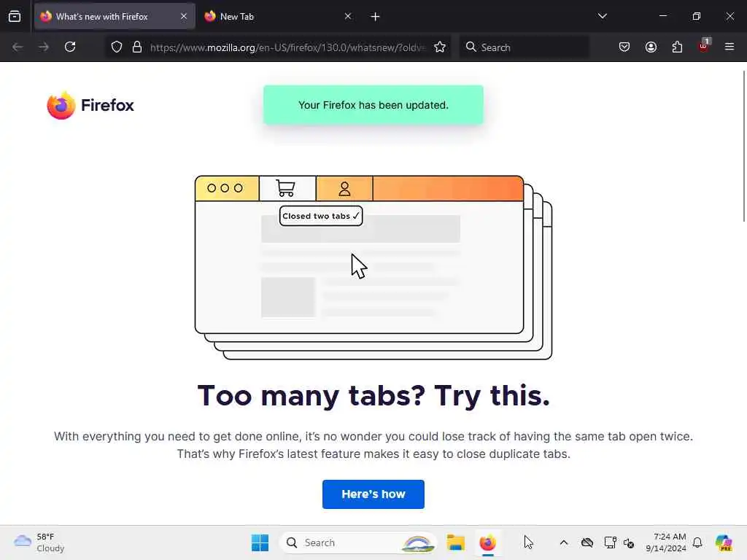The width and height of the screenshot is (747, 560).
Task: Click the browser tabs illustration
Action: point(373,267)
